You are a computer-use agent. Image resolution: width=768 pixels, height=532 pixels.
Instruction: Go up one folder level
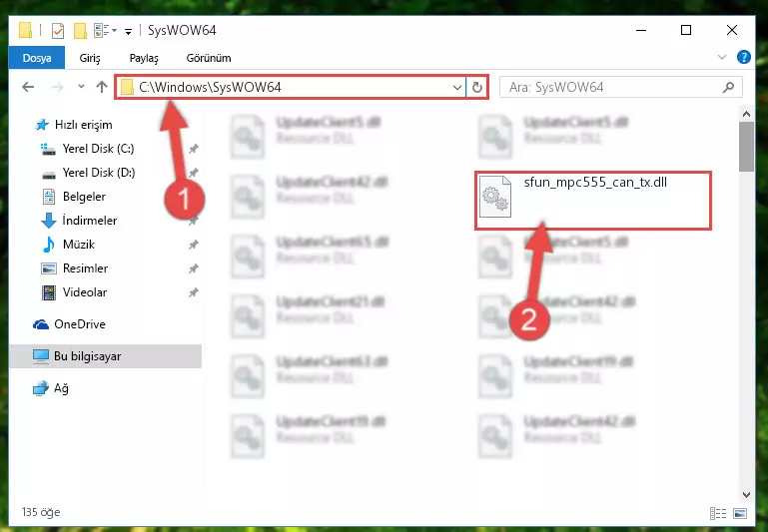tap(102, 87)
